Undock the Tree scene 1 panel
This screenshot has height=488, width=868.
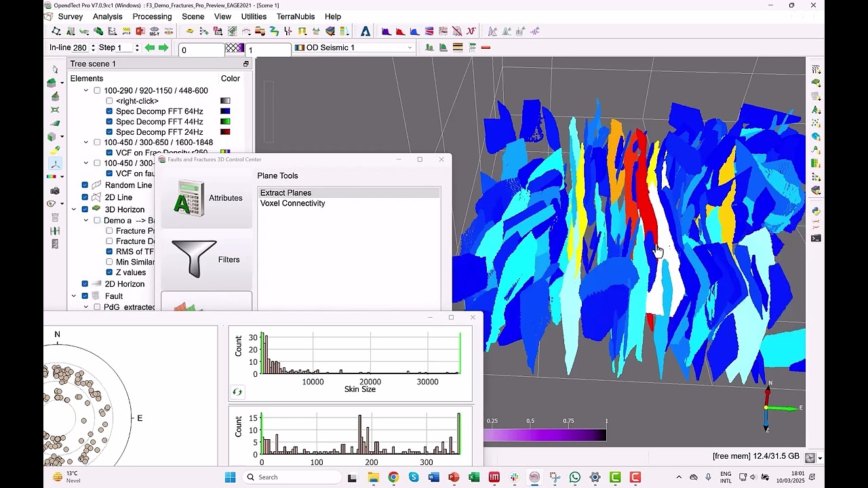tap(246, 64)
